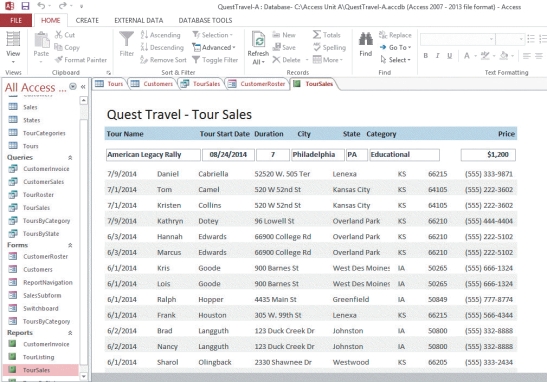Close the navigation pane shutter bar

(x=83, y=87)
